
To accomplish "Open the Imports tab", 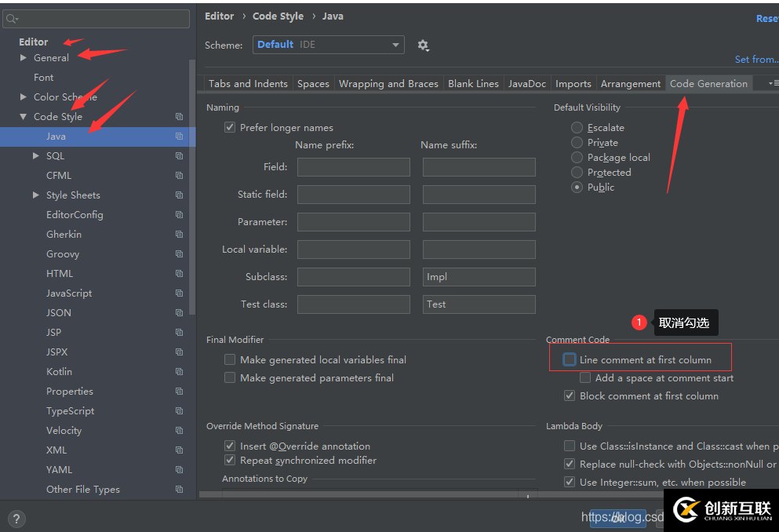I will point(573,84).
